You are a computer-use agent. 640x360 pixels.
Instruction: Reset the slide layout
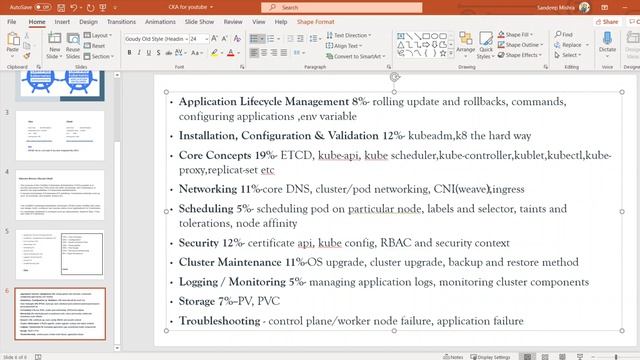point(95,46)
